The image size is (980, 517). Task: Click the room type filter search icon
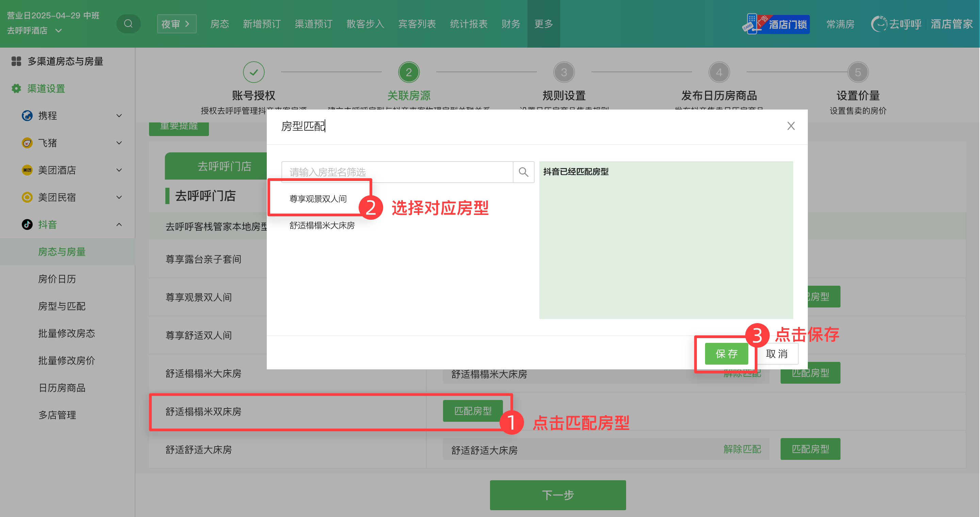(x=523, y=172)
